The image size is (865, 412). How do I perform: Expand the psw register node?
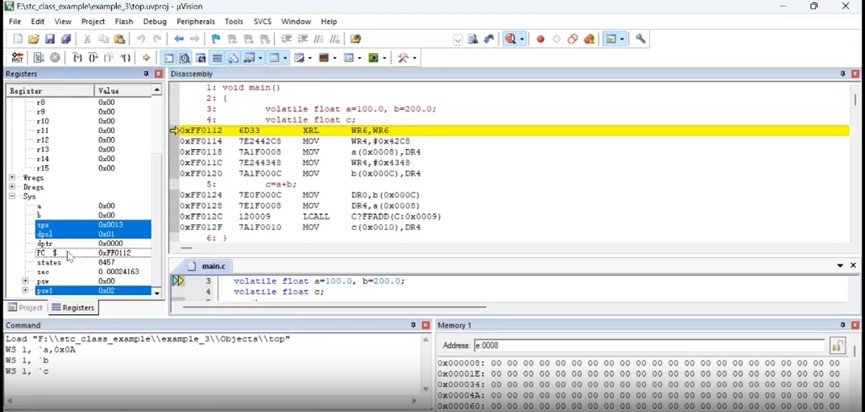click(27, 282)
